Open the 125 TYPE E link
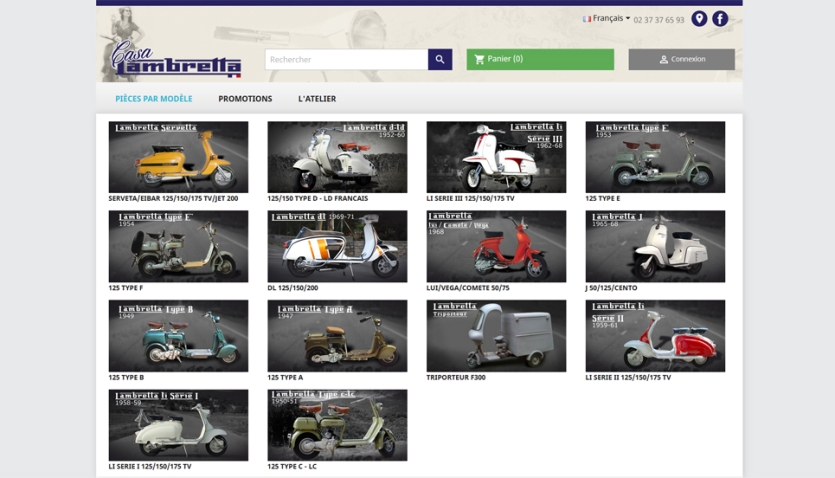 [602, 198]
